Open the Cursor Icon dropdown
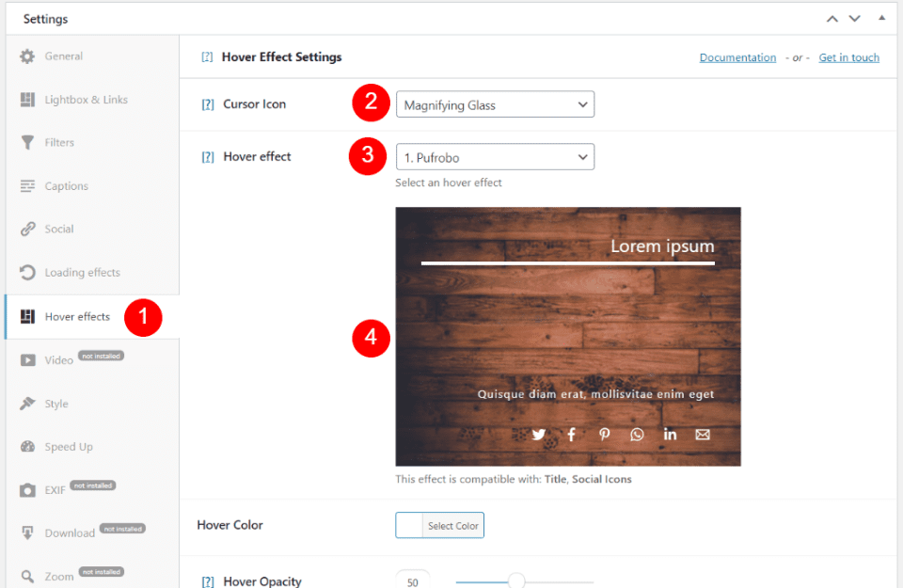903x588 pixels. pyautogui.click(x=495, y=104)
